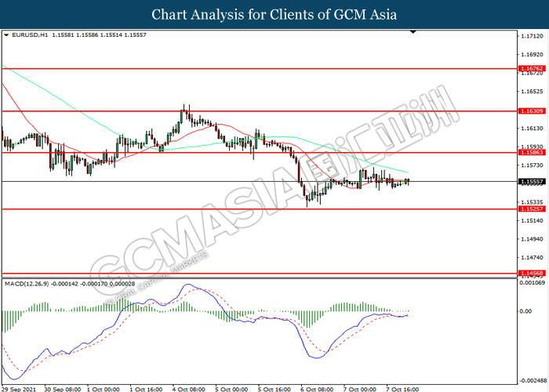The width and height of the screenshot is (549, 392).
Task: Select the 1.14568 support price label
Action: pyautogui.click(x=532, y=273)
